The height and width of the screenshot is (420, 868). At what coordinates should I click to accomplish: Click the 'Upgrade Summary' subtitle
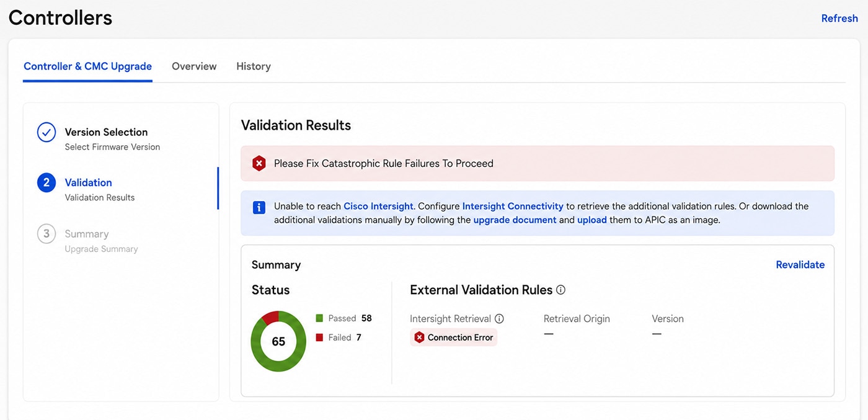(101, 249)
